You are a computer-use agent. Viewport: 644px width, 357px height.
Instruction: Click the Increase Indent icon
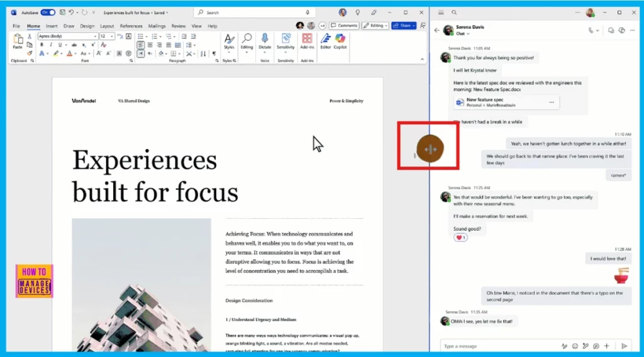click(x=194, y=36)
